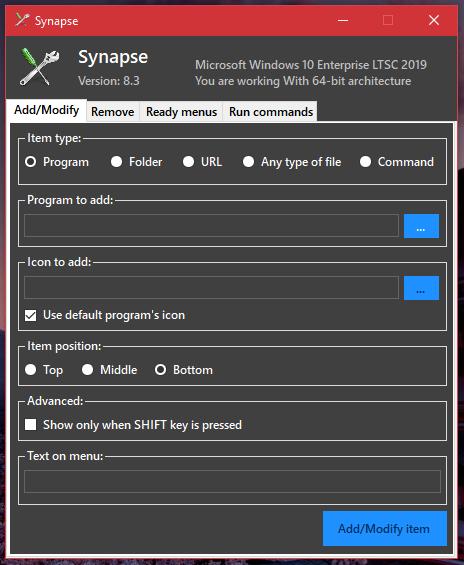Click the Synapse tools logo in header
This screenshot has width=464, height=565.
pyautogui.click(x=39, y=67)
